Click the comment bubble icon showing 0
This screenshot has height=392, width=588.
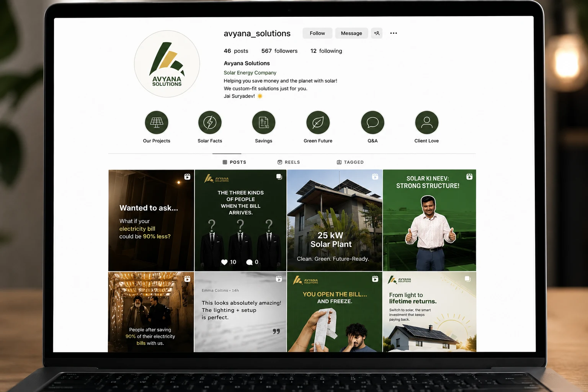point(249,262)
